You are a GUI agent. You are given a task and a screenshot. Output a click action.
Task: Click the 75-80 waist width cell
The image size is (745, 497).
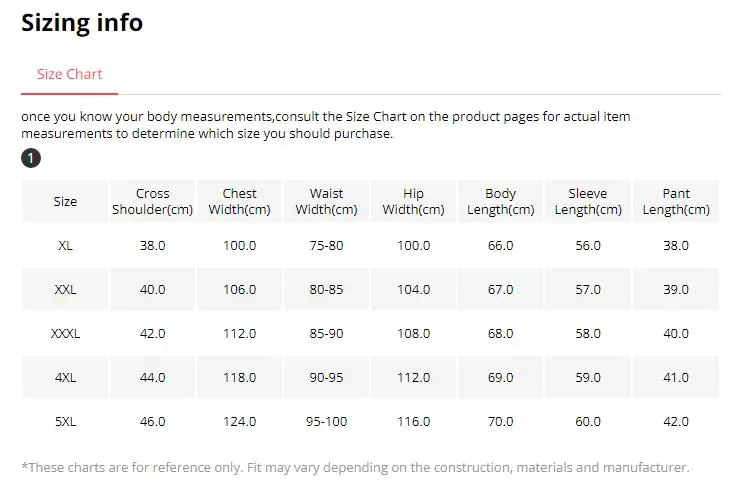point(326,245)
